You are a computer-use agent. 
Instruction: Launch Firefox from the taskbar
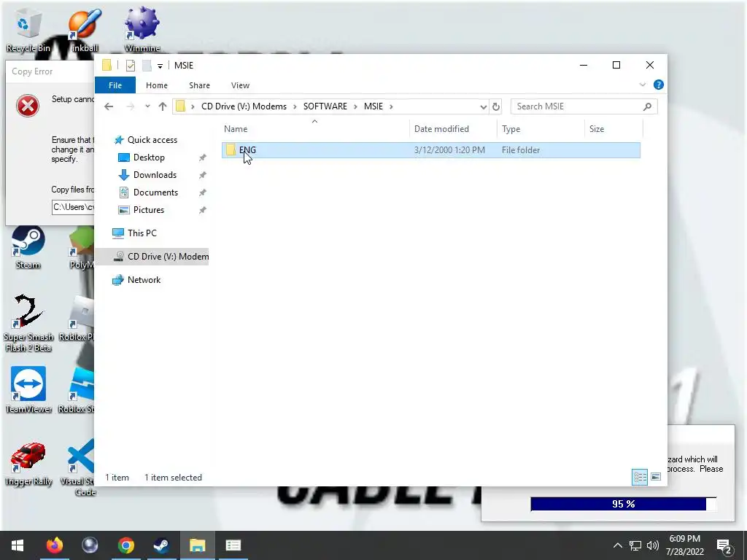54,545
